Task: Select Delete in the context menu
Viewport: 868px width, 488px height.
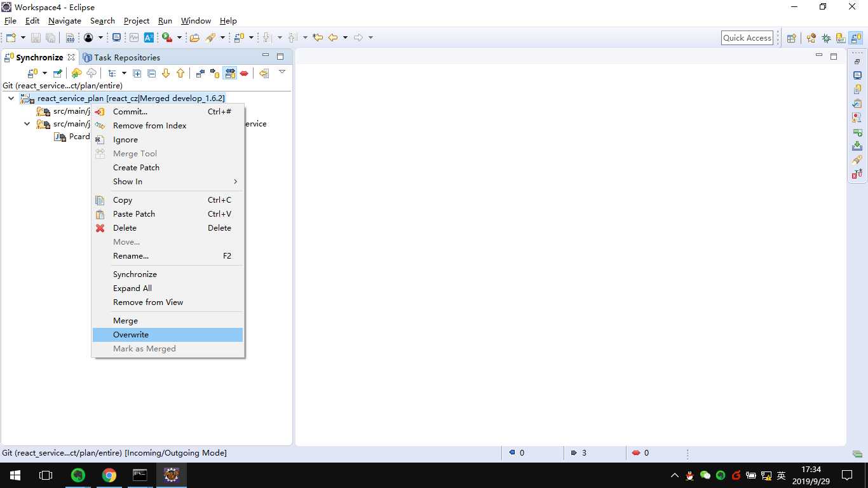Action: click(x=168, y=227)
